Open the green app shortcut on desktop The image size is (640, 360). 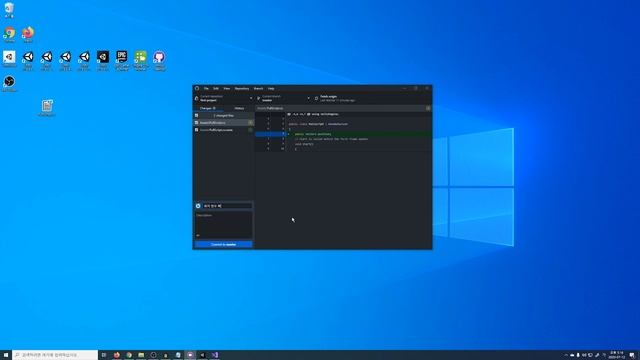(x=140, y=60)
